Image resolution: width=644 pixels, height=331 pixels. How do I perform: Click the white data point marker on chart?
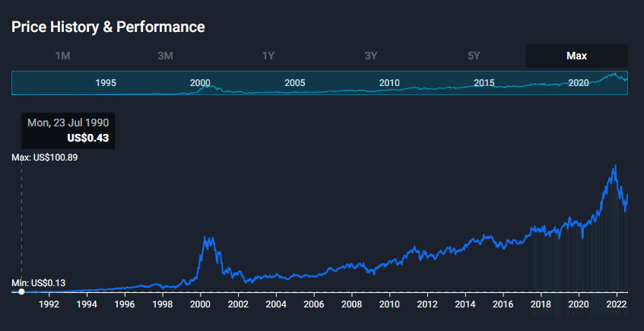(x=21, y=291)
